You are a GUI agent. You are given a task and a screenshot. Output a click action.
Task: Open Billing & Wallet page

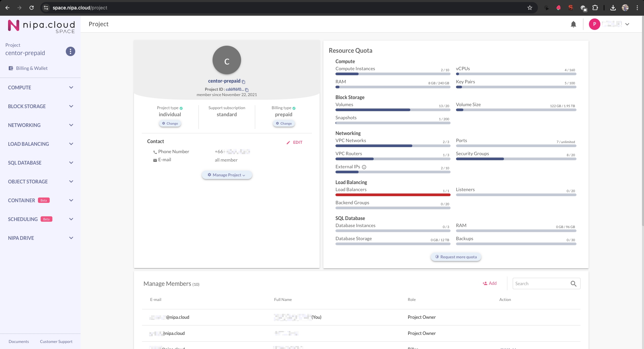point(32,68)
